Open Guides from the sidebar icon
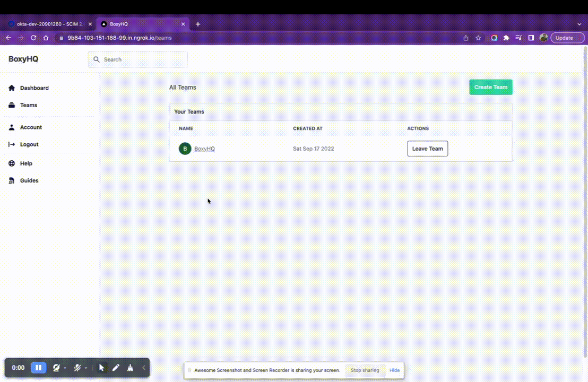 point(12,180)
